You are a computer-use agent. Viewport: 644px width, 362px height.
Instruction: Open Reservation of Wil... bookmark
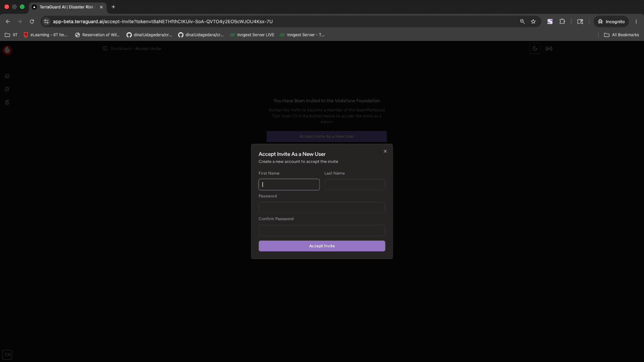point(98,35)
